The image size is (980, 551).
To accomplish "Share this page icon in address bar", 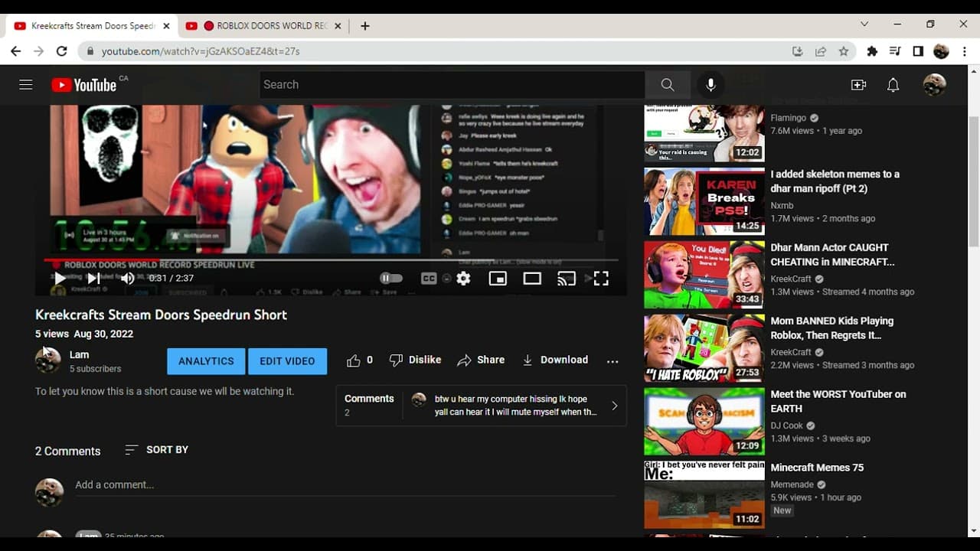I will [821, 51].
